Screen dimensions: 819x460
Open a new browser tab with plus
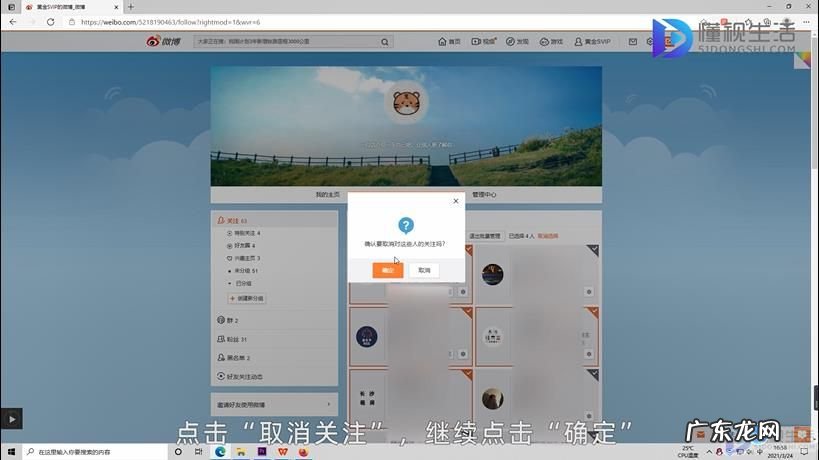point(131,7)
